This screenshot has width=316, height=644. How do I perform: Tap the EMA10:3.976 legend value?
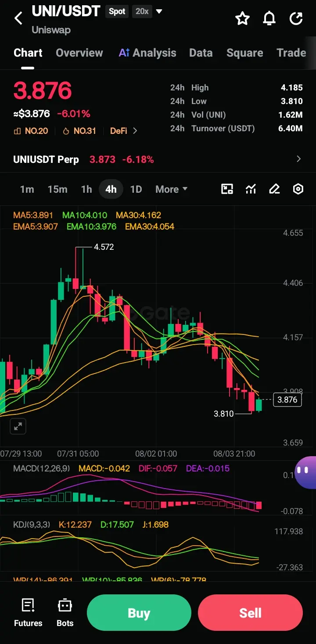pos(91,227)
